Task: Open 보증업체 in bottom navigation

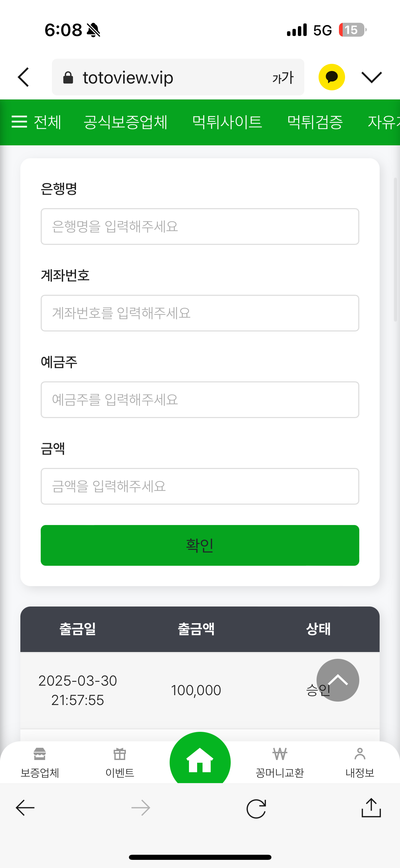Action: [40, 762]
